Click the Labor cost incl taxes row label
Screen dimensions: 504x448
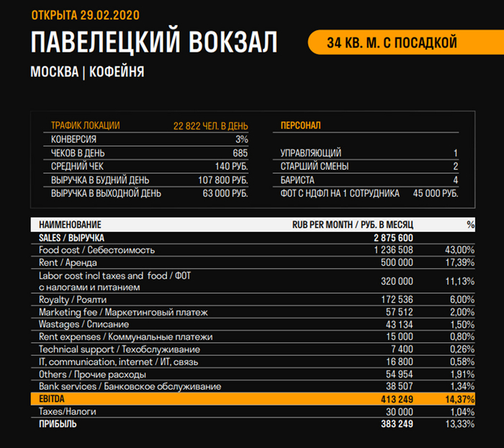click(x=114, y=281)
